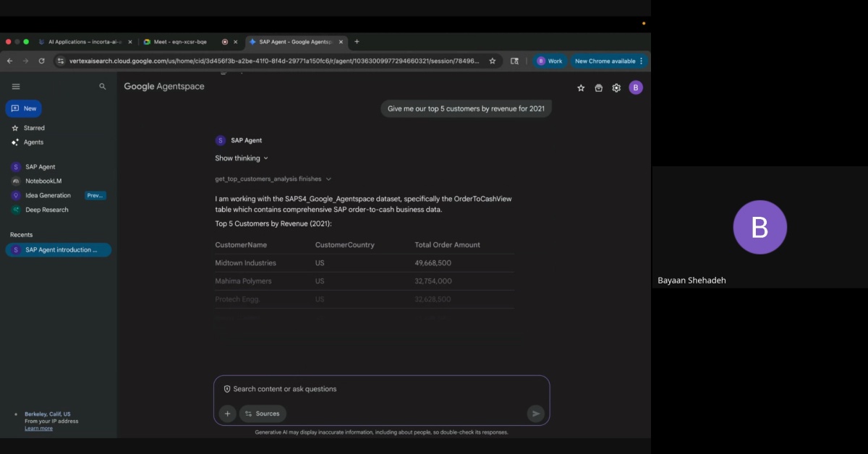Click the Preview badge next to Idea Generation
The width and height of the screenshot is (868, 454).
click(95, 195)
